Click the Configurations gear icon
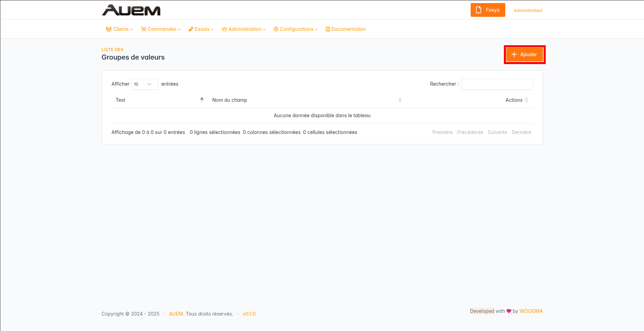The width and height of the screenshot is (644, 331). [x=276, y=29]
